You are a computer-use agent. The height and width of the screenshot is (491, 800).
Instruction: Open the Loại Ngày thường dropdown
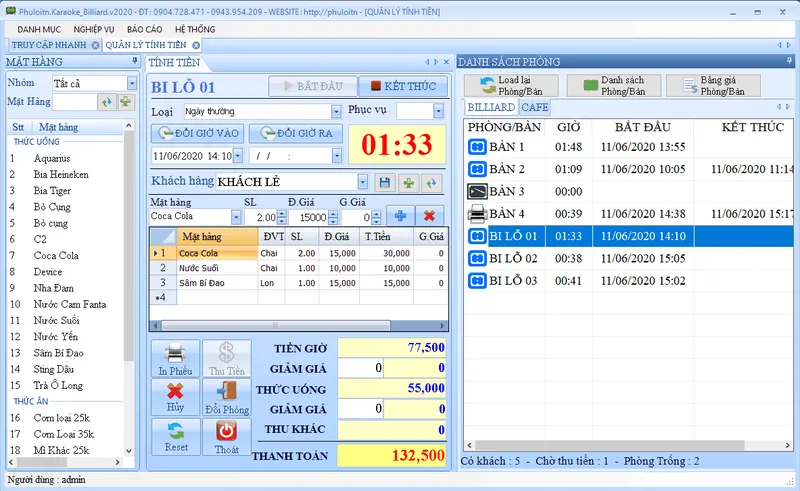(336, 112)
